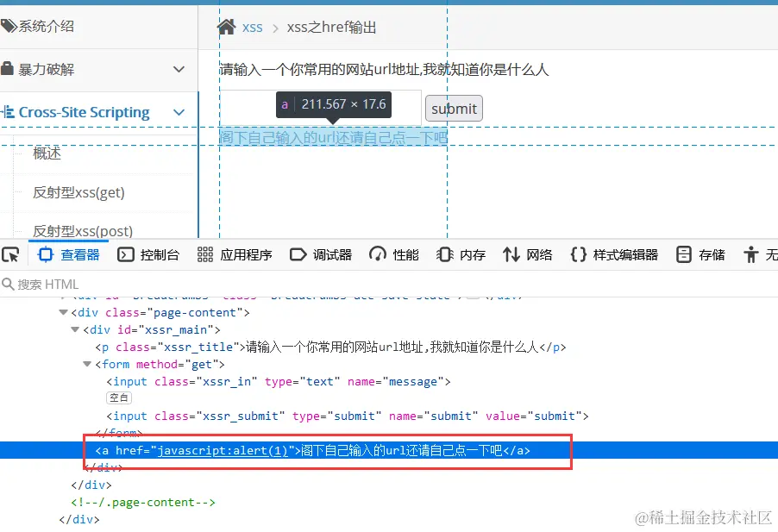The height and width of the screenshot is (532, 778).
Task: Click the home icon in breadcrumb
Action: click(226, 26)
